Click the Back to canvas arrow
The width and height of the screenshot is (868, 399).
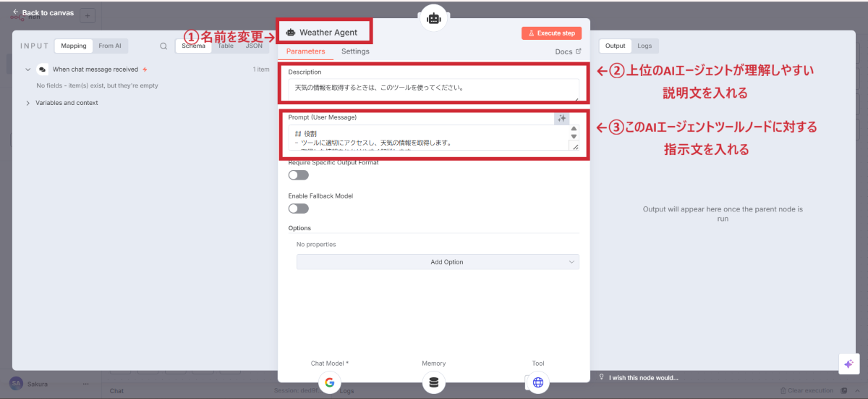(x=16, y=12)
